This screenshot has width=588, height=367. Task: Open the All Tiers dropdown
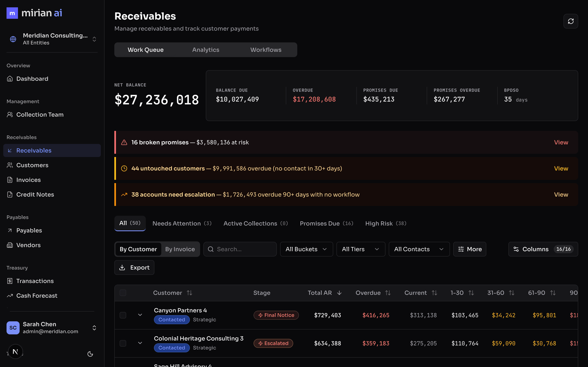click(361, 249)
